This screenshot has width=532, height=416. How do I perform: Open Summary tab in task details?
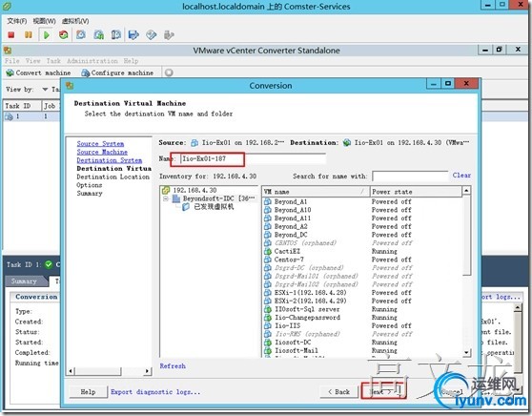click(24, 281)
